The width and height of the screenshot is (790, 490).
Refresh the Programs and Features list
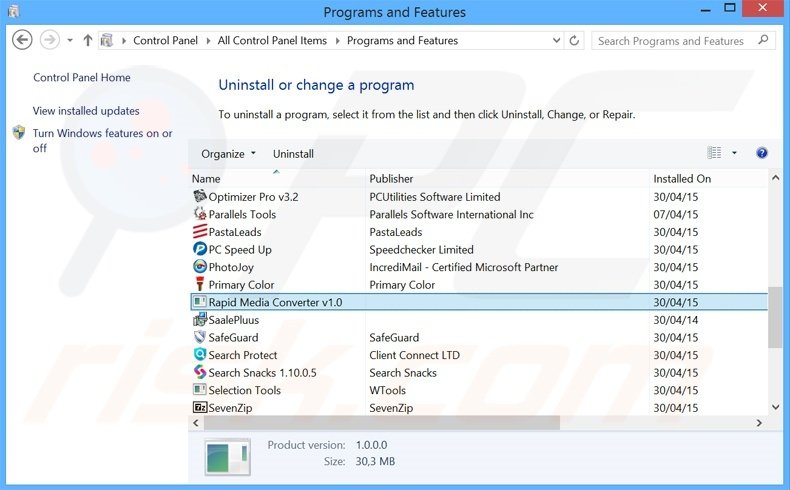pyautogui.click(x=574, y=40)
